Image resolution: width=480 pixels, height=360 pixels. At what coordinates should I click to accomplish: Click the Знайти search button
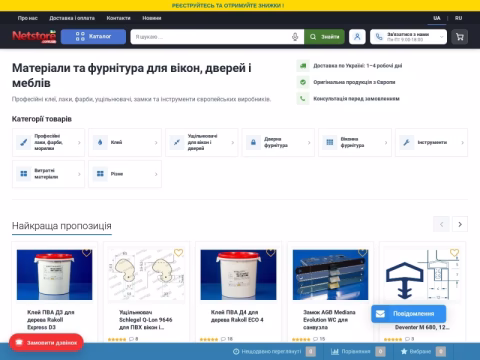[324, 37]
